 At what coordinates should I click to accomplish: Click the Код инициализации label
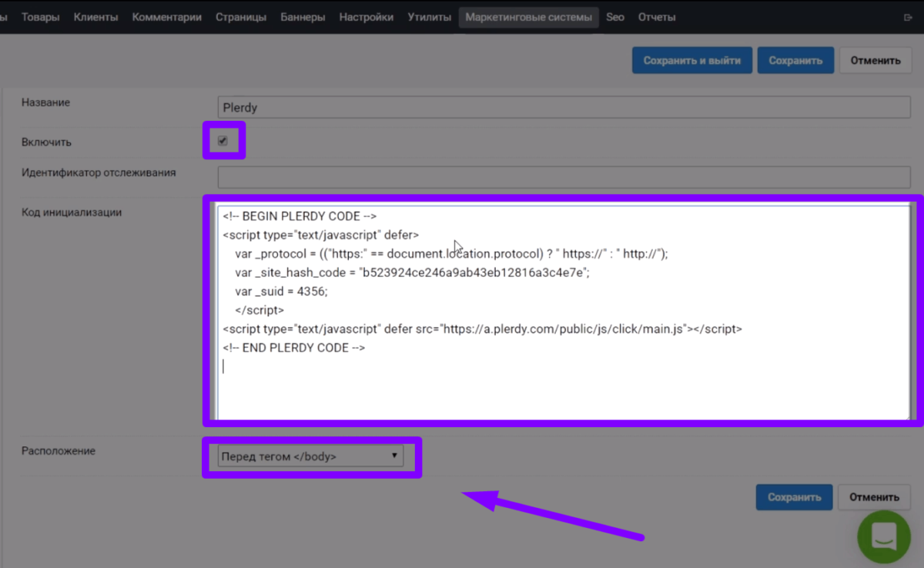tap(72, 212)
